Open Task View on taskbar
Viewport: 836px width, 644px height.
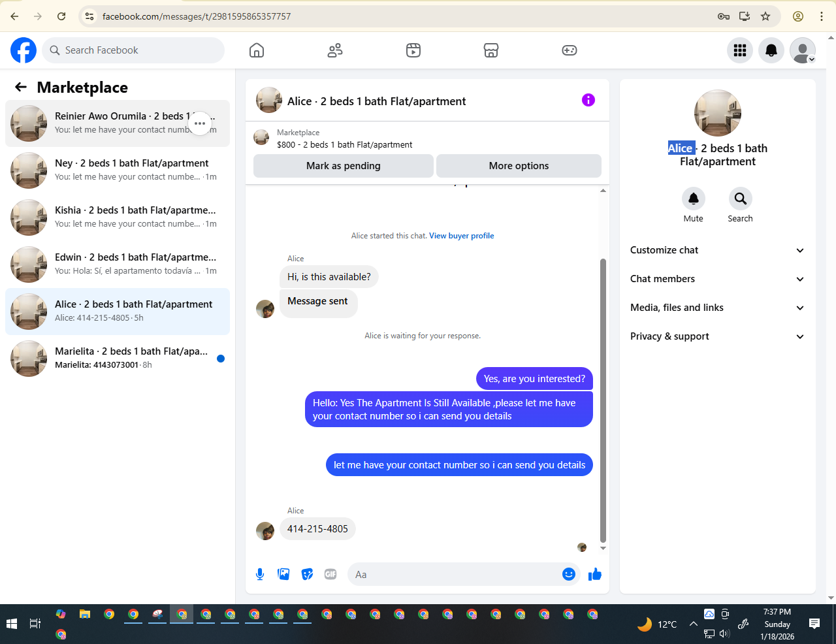35,624
